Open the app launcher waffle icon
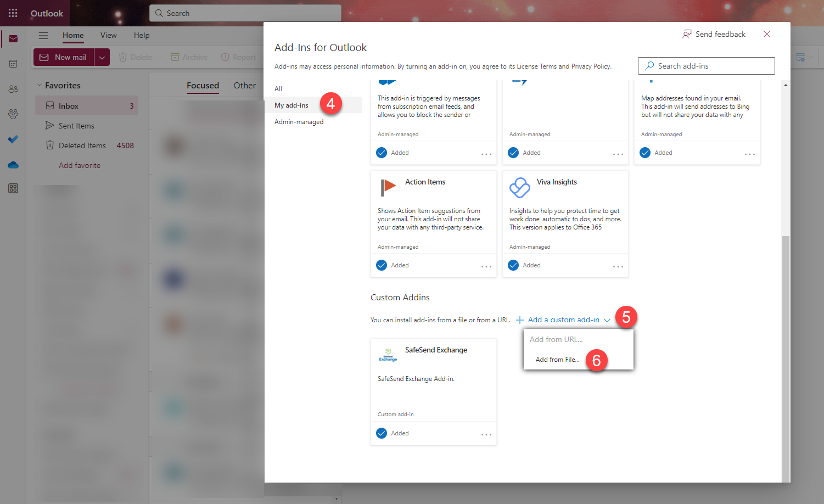Image resolution: width=824 pixels, height=504 pixels. click(x=13, y=13)
